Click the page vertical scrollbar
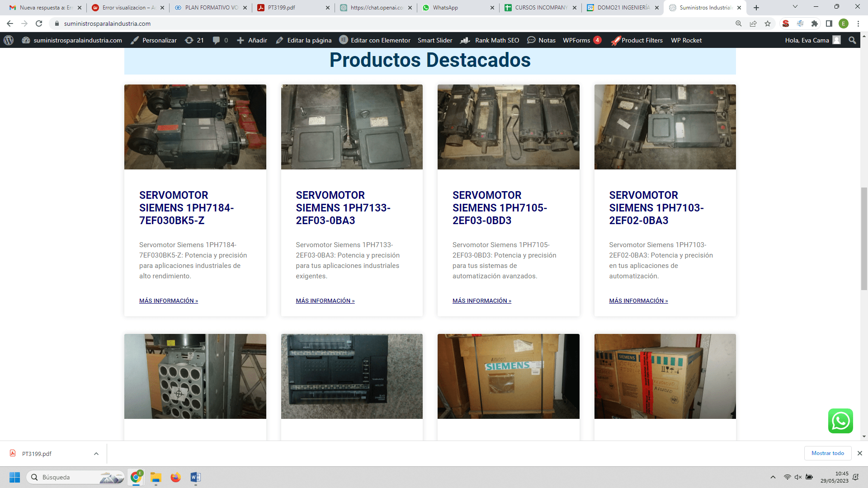 pyautogui.click(x=864, y=238)
